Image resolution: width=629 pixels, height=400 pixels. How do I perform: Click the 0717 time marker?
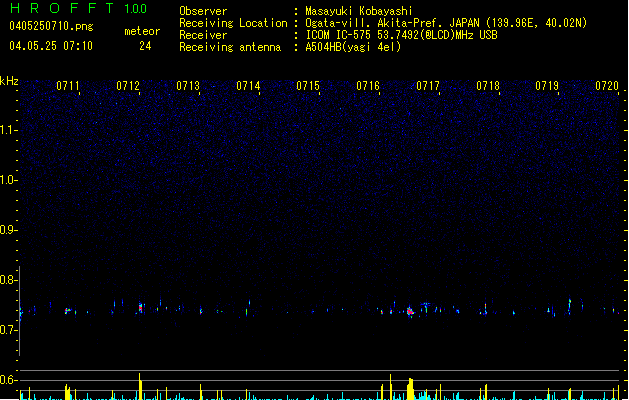pos(428,86)
